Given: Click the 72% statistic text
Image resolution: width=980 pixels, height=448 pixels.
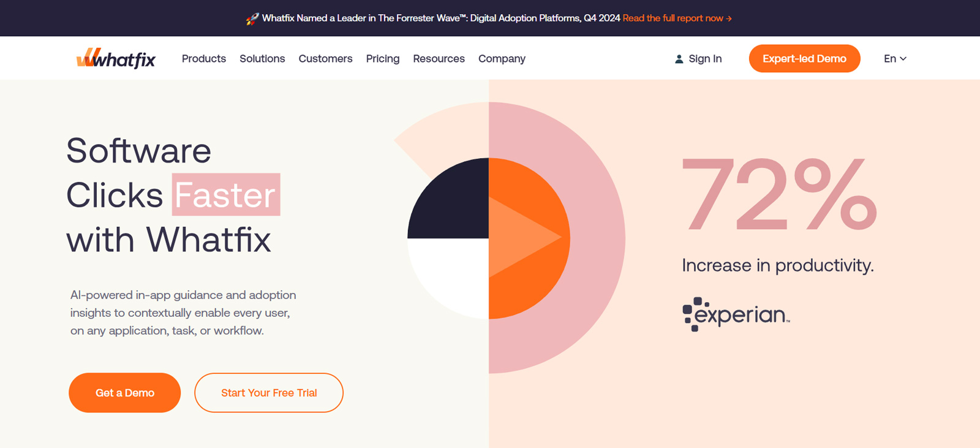Looking at the screenshot, I should click(x=779, y=194).
